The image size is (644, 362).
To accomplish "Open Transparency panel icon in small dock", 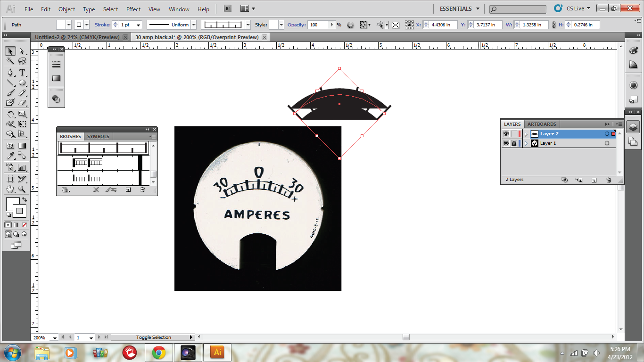I will tap(56, 99).
